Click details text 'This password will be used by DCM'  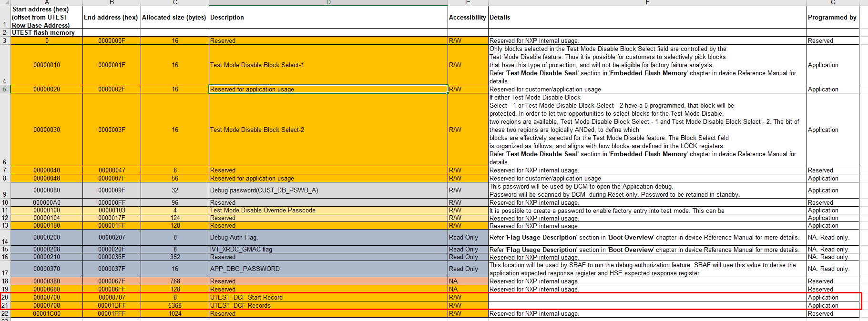tap(647, 190)
